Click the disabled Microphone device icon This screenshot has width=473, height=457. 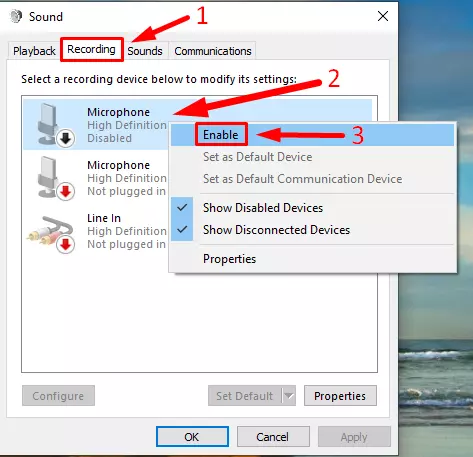coord(54,124)
